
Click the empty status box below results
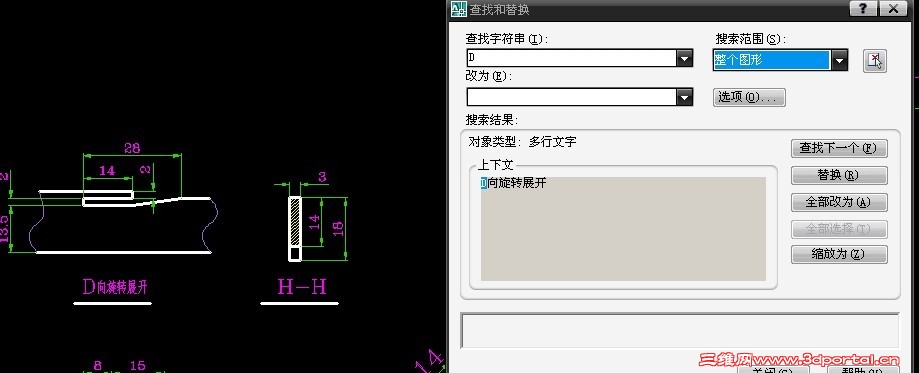coord(680,331)
